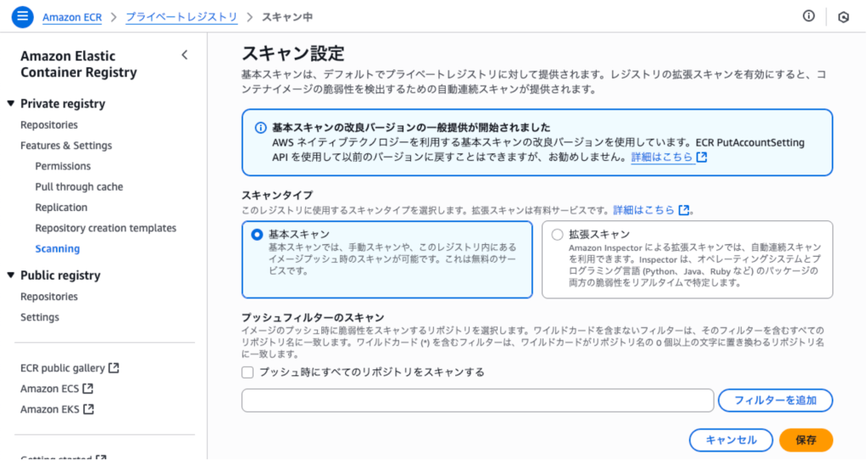Click the info circle icon in blue notice
Image resolution: width=868 pixels, height=461 pixels.
[261, 128]
